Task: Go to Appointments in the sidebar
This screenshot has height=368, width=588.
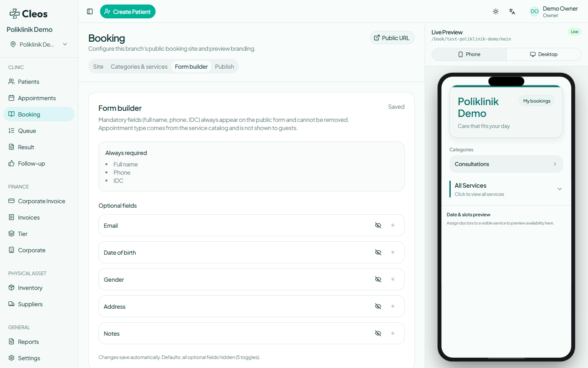Action: tap(39, 98)
